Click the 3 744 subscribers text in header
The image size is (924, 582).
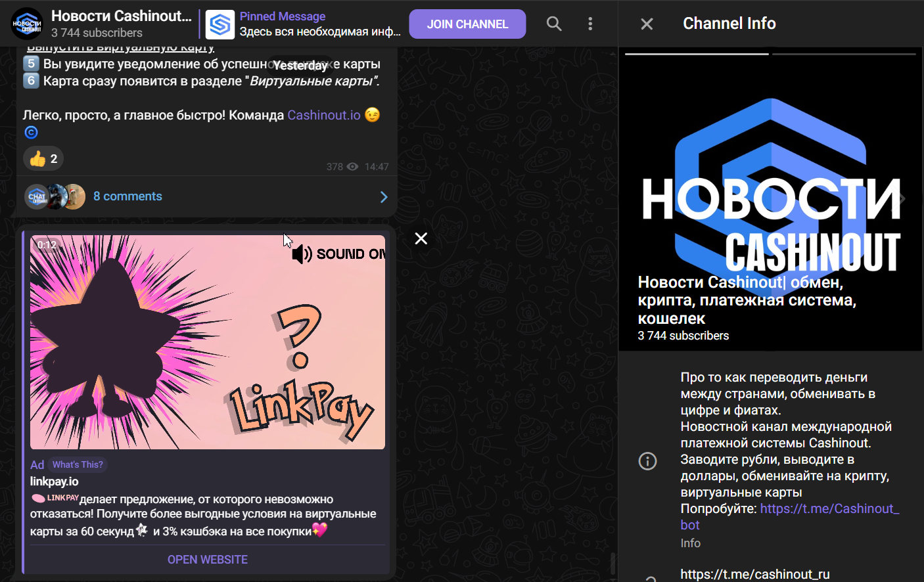(x=97, y=33)
